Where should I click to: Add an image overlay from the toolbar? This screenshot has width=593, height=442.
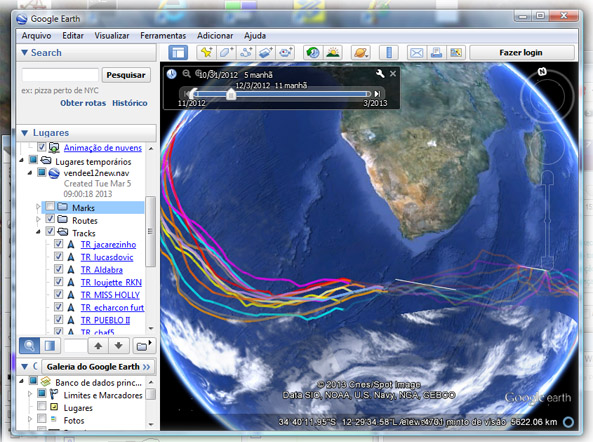click(x=266, y=53)
